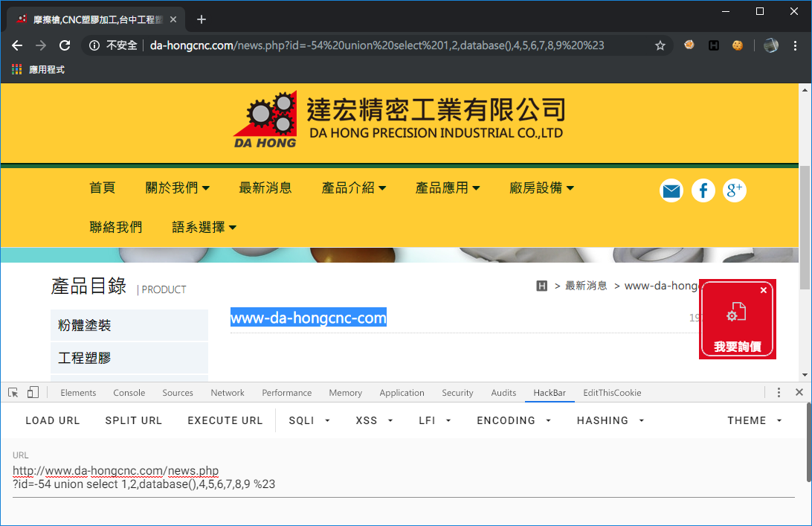The height and width of the screenshot is (526, 812).
Task: Click the highlighted www-da-hongcnc-com title
Action: point(309,318)
